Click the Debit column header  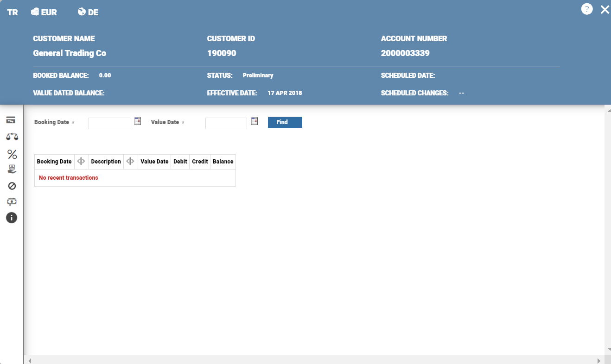click(180, 162)
